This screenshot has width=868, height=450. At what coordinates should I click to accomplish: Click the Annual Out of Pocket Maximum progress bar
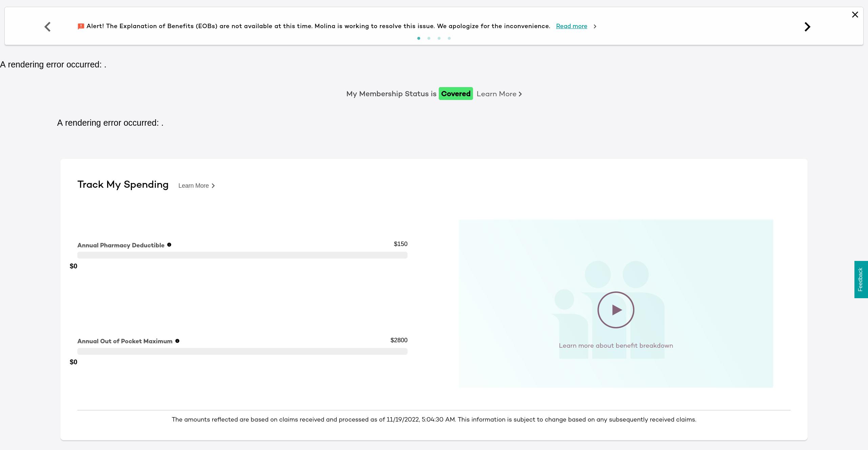[x=242, y=351]
